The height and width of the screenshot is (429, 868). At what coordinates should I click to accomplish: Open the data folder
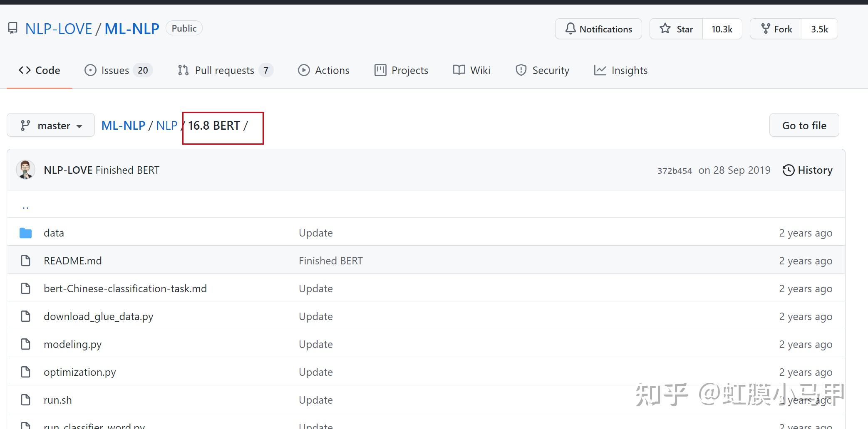click(x=54, y=233)
